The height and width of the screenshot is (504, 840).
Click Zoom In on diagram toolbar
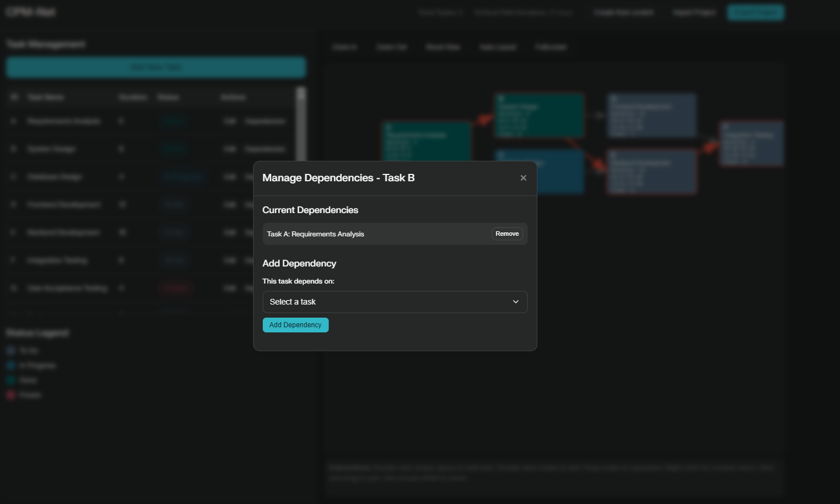pos(345,47)
